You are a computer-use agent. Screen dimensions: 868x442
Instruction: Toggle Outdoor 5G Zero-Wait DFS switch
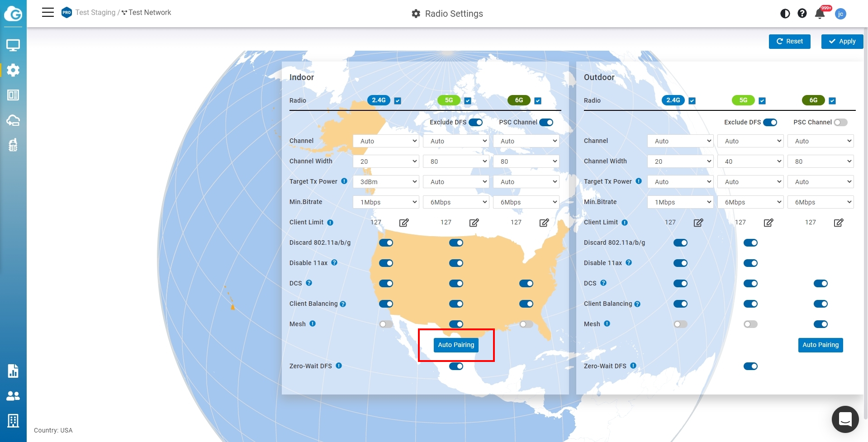tap(750, 366)
